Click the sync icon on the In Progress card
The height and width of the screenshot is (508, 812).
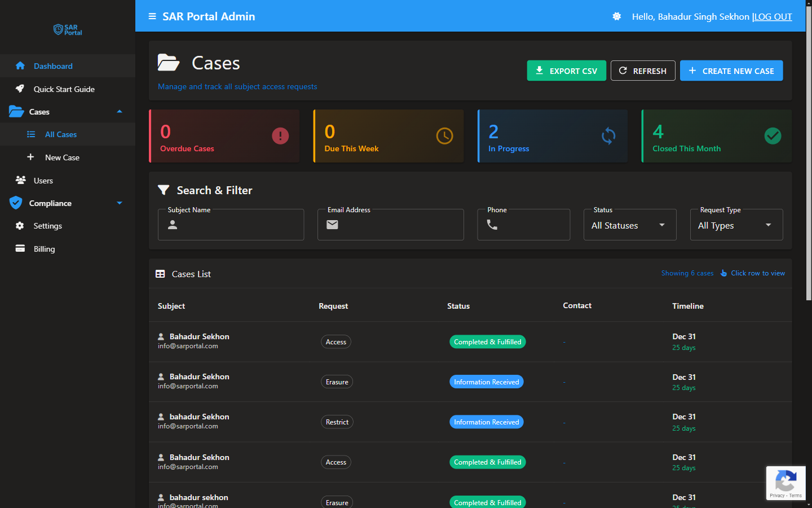tap(608, 136)
